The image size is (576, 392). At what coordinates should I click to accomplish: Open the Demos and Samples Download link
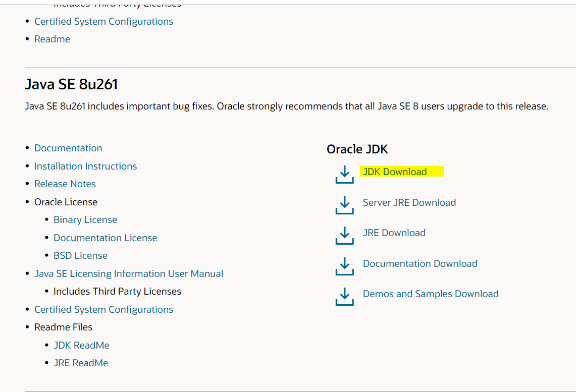tap(431, 294)
